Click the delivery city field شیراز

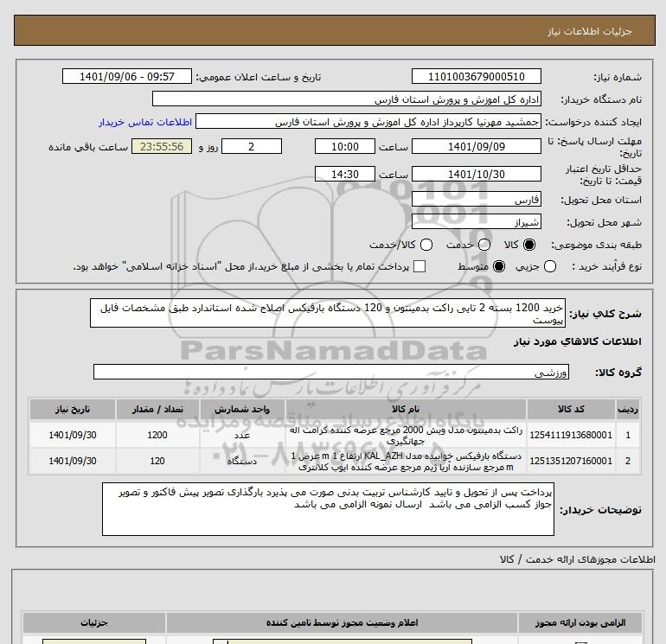(x=476, y=221)
